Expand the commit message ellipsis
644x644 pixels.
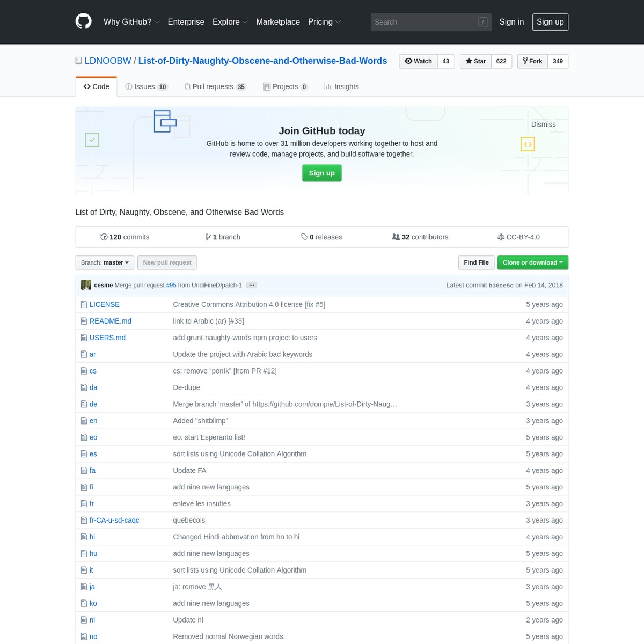(252, 285)
